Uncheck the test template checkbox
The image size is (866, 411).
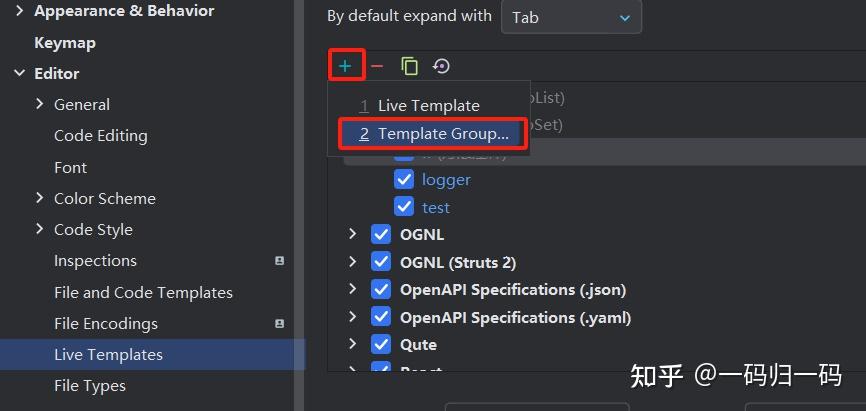click(404, 207)
